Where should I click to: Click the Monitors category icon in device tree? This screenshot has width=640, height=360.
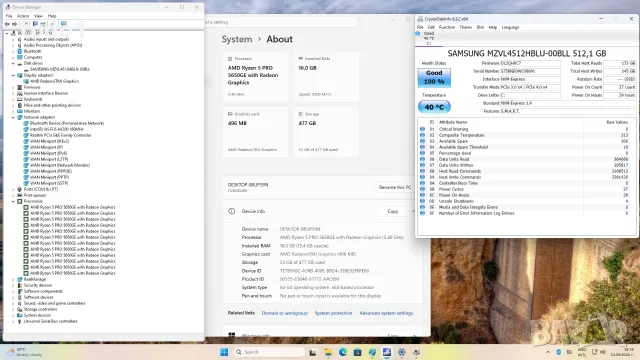(x=20, y=111)
